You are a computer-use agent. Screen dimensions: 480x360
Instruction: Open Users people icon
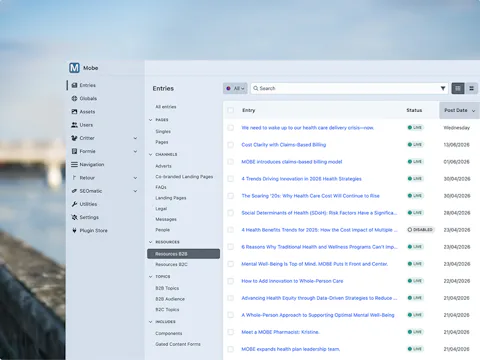pos(74,125)
